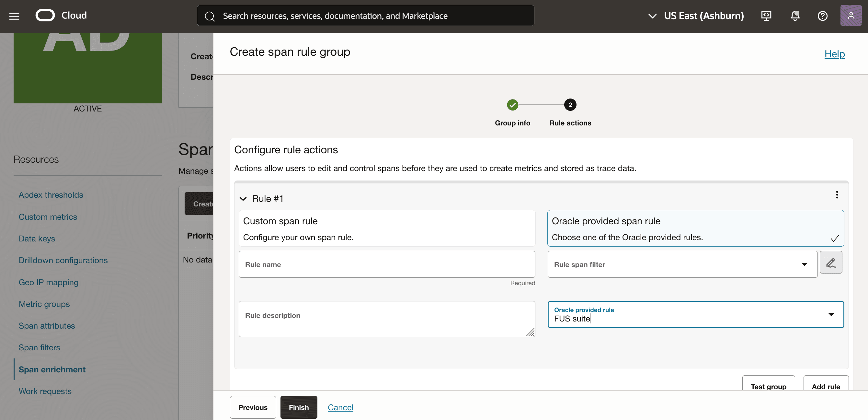This screenshot has height=420, width=868.
Task: Select the Custom span rule option card
Action: click(386, 228)
